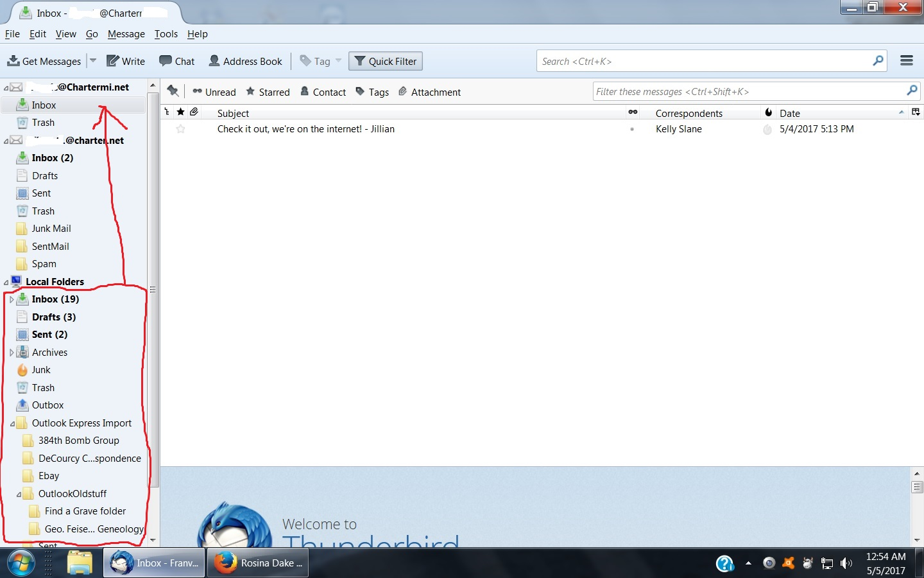Fetch new mail with Get Messages
The image size is (924, 578).
[x=44, y=61]
